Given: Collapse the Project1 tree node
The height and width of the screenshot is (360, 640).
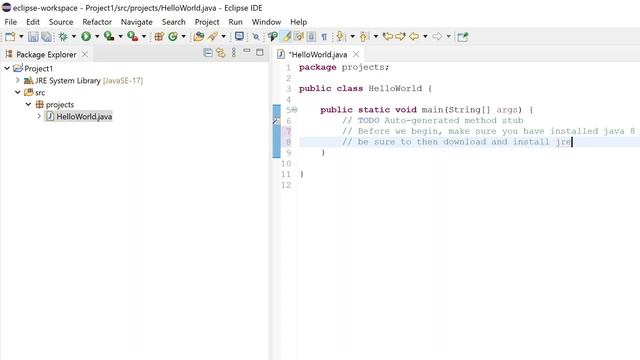Looking at the screenshot, I should (7, 68).
